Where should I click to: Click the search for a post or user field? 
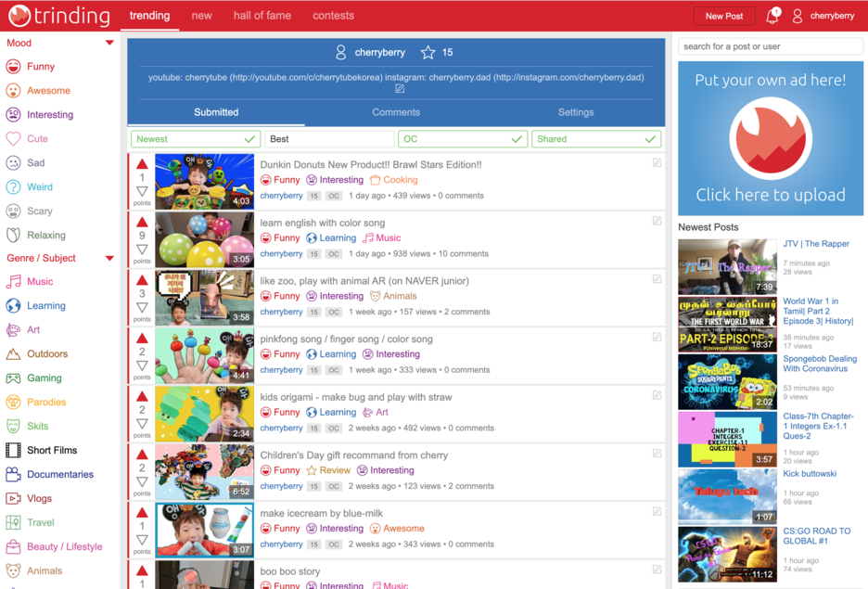770,46
